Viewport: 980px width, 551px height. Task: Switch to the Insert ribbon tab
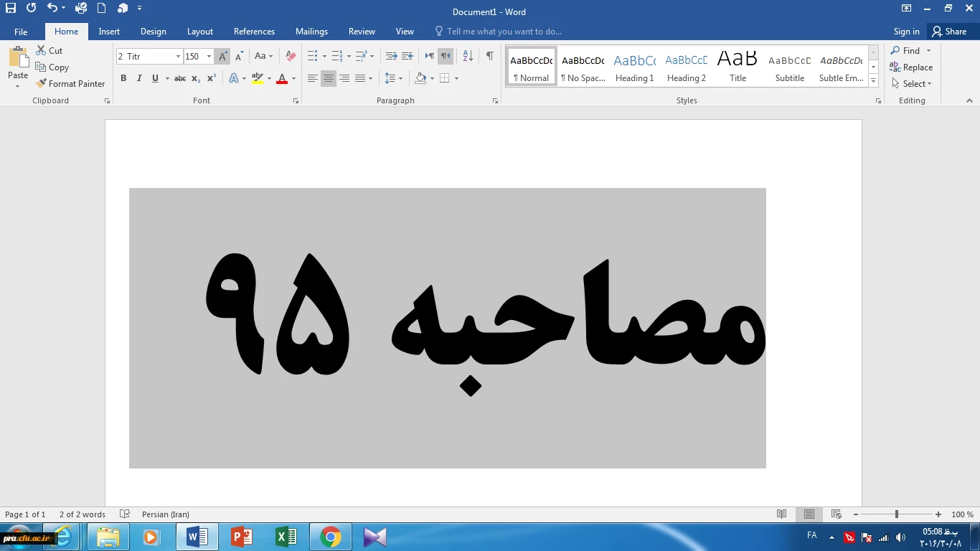109,32
